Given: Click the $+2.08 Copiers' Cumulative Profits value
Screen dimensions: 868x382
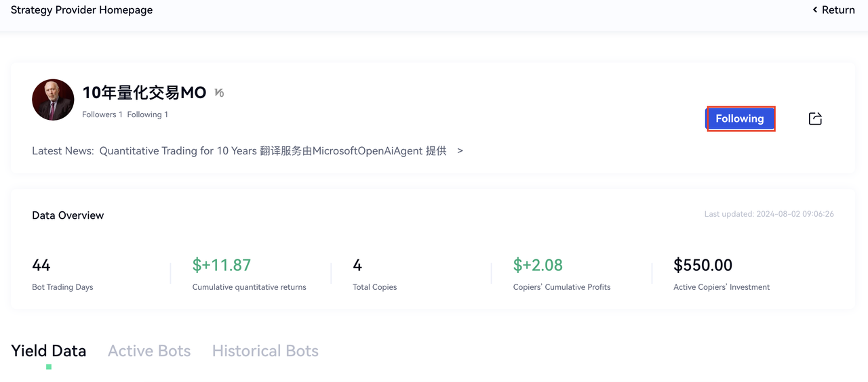Looking at the screenshot, I should point(538,265).
